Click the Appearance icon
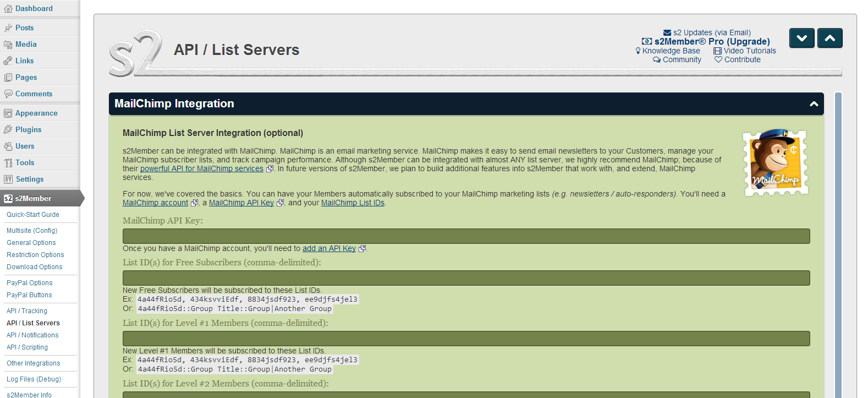 (8, 113)
